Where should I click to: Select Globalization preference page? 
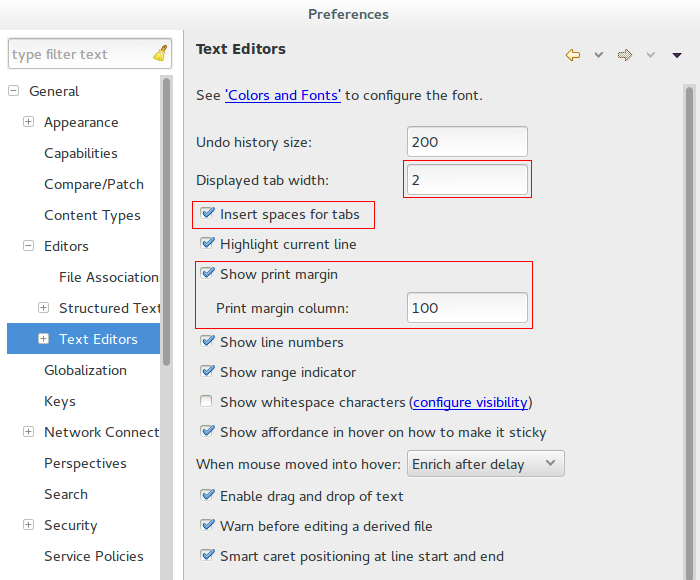(x=85, y=370)
